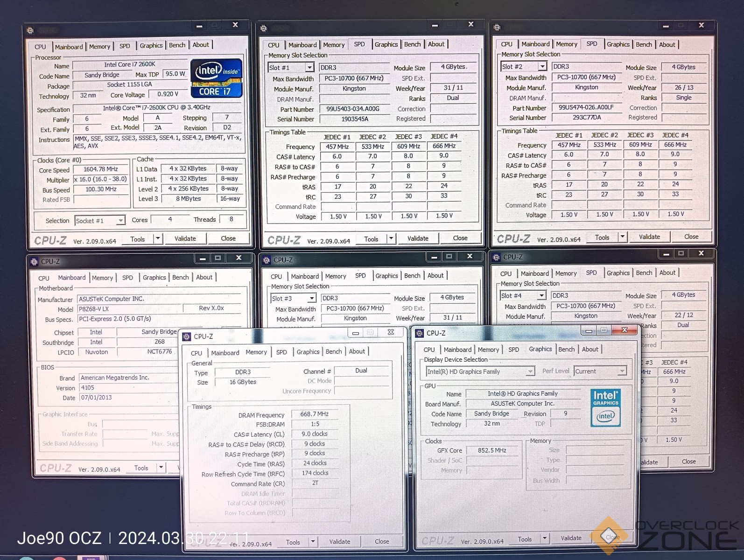Click Validate in CPU processor window
The image size is (744, 560).
coord(185,238)
